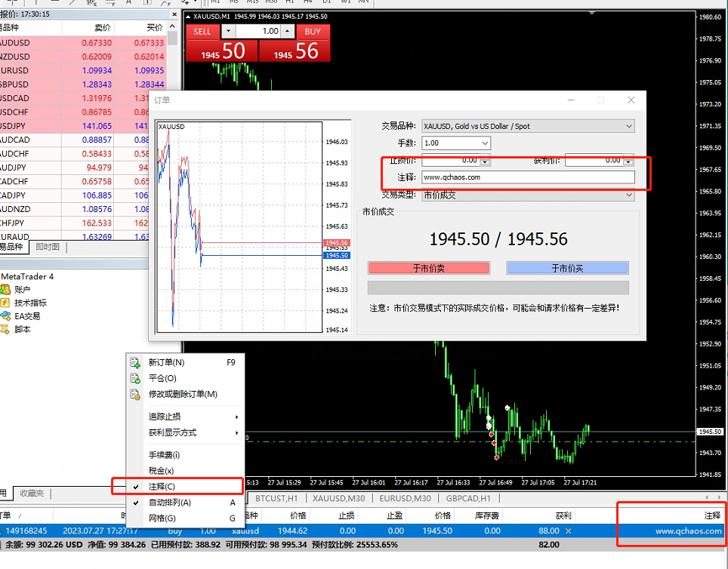Open the 收藏夹 favorites tab in Navigator
The width and height of the screenshot is (728, 569).
32,493
